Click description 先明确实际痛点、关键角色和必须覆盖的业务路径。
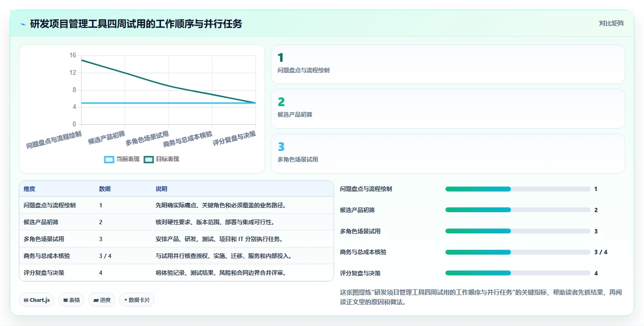644x326 pixels. (222, 205)
